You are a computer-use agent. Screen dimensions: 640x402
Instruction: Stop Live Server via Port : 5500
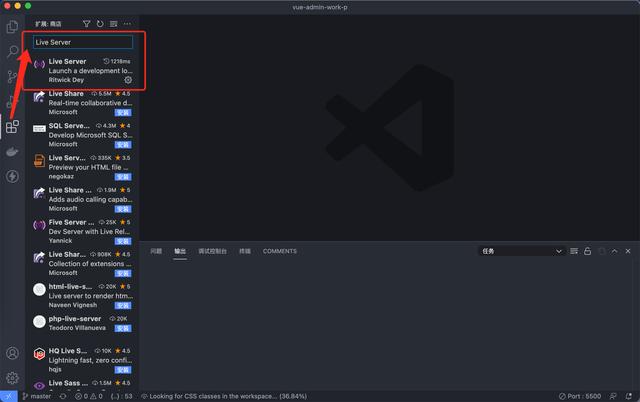580,396
